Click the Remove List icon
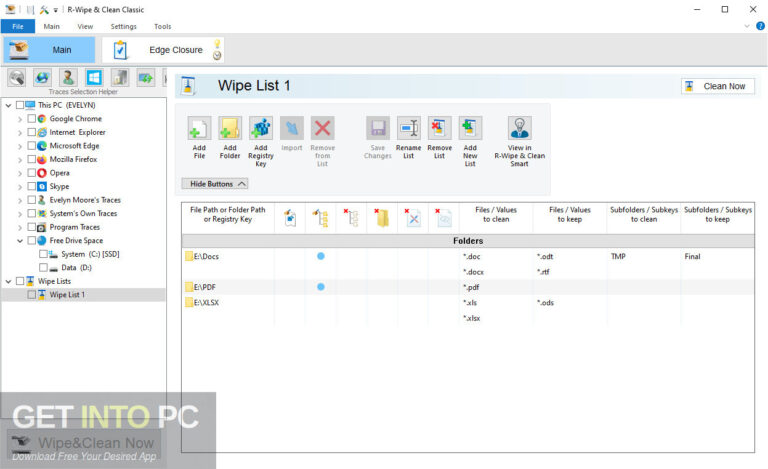The image size is (768, 469). click(x=439, y=128)
